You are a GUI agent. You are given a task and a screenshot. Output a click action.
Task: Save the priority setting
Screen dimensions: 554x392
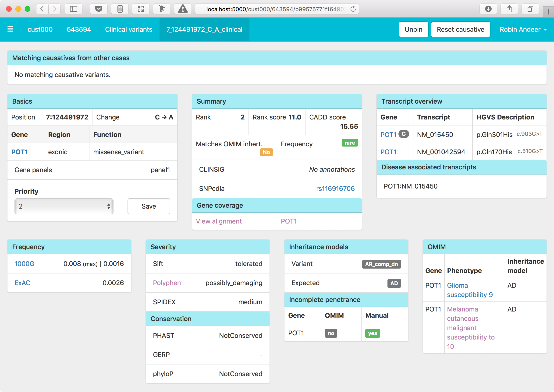149,206
